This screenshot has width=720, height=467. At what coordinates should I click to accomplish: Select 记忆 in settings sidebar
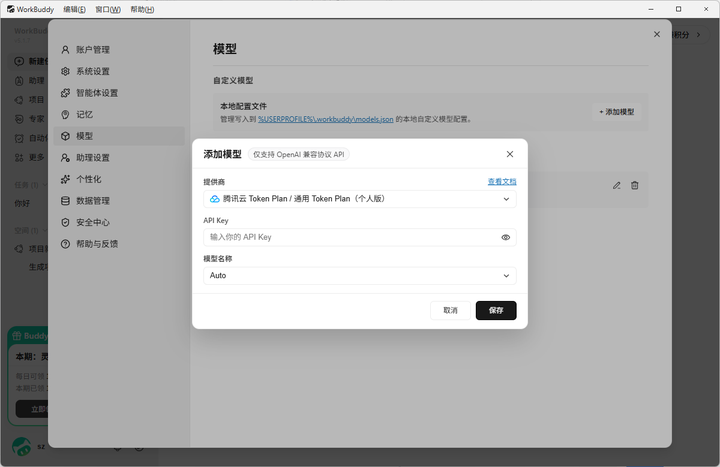(x=119, y=114)
